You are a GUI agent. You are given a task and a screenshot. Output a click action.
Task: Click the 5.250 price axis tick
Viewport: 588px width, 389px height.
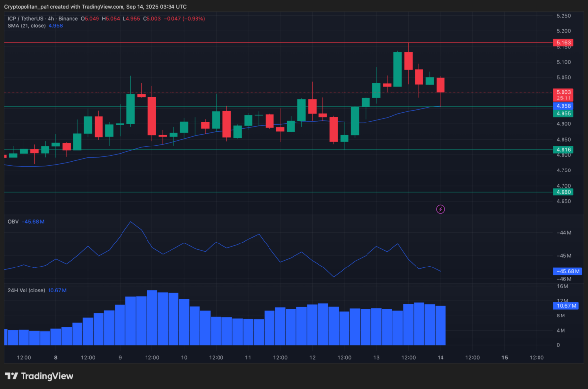pyautogui.click(x=563, y=16)
